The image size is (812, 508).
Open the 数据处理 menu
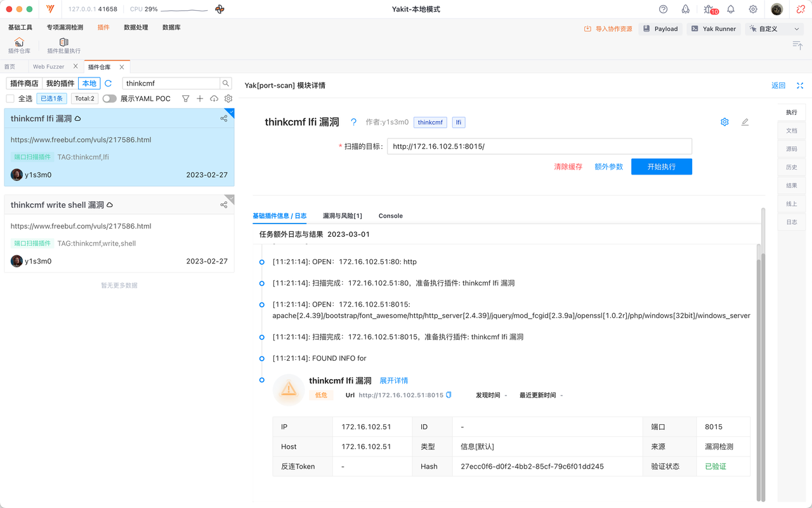(136, 27)
